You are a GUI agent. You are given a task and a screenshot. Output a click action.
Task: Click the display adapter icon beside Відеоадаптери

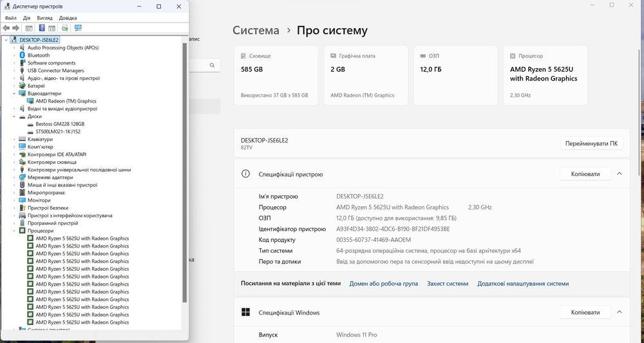coord(22,93)
